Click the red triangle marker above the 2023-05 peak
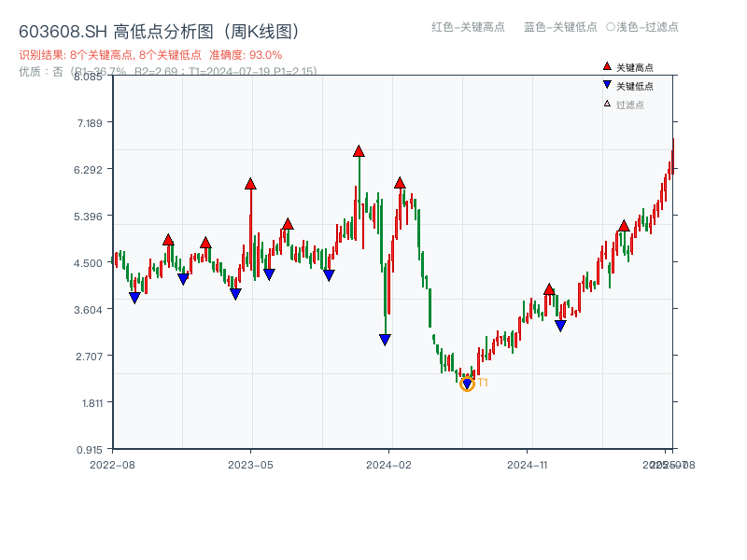 pyautogui.click(x=249, y=184)
